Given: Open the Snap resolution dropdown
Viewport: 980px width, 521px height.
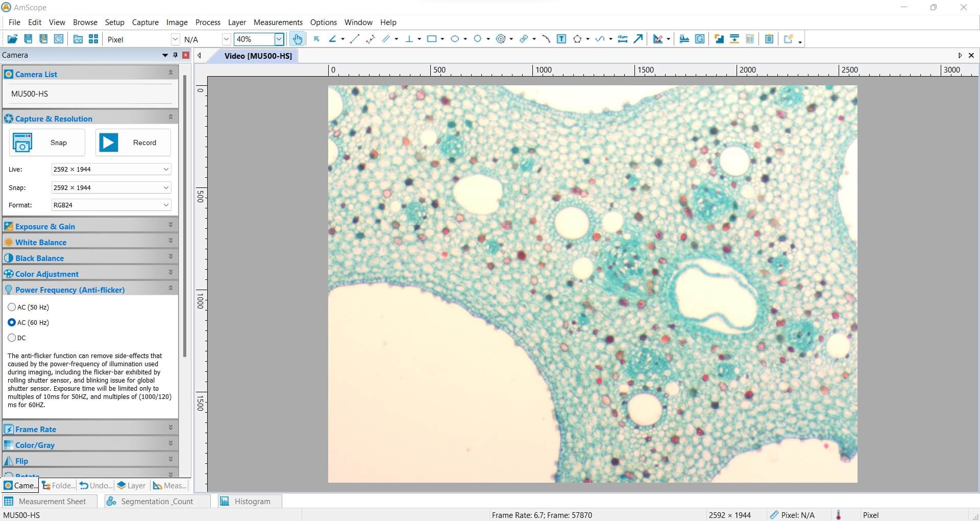Looking at the screenshot, I should pos(166,187).
